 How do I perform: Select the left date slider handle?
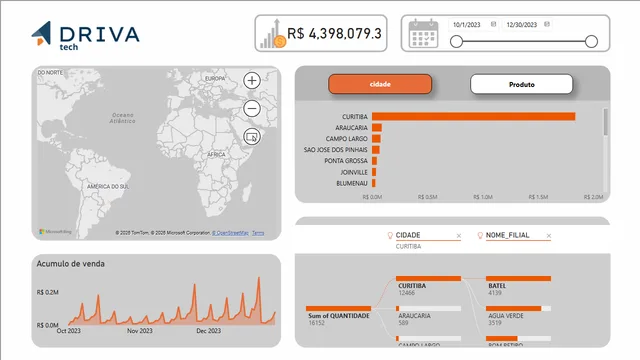(x=456, y=41)
